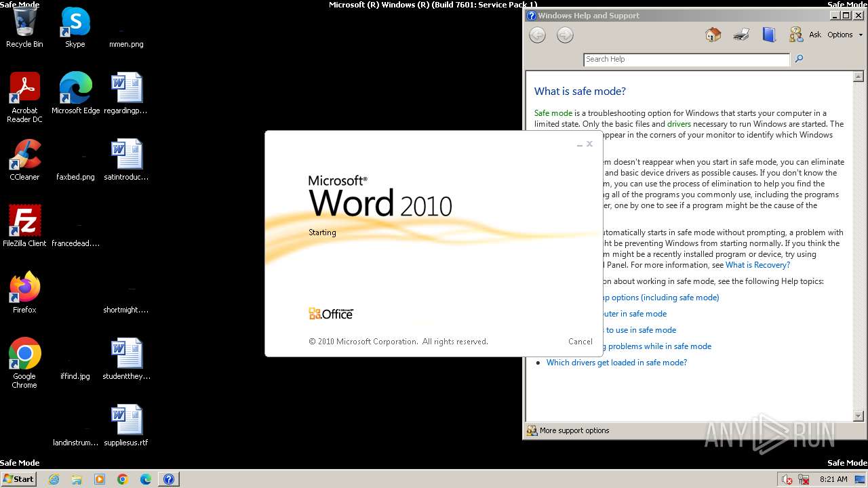Go back in Windows Help and Support
The image size is (868, 488).
pos(537,35)
